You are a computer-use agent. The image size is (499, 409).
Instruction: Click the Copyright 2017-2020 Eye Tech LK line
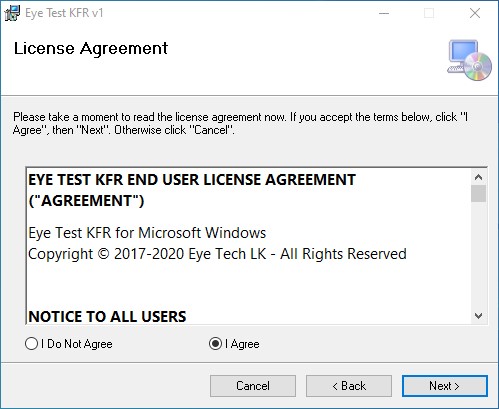217,254
